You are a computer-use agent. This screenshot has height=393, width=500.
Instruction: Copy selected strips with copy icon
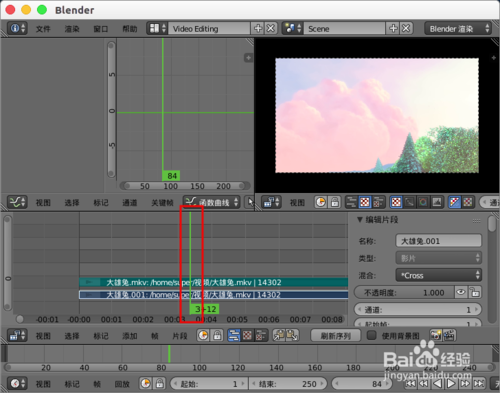click(x=279, y=335)
